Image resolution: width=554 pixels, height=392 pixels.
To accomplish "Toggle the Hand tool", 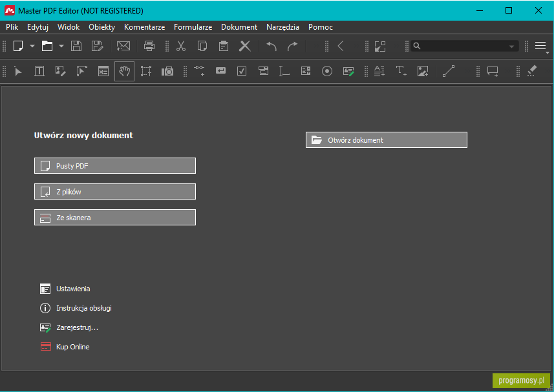I will [x=124, y=71].
